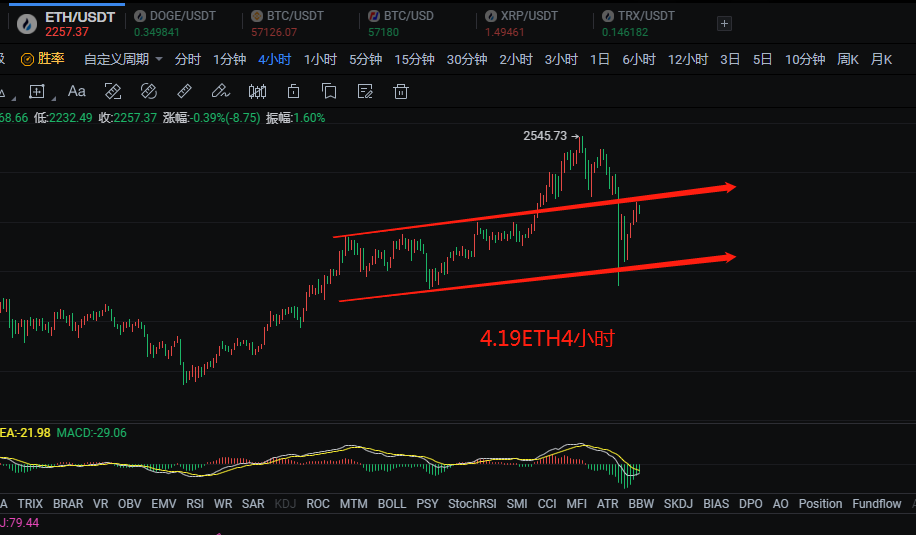916x535 pixels.
Task: Click the win rate 胜率 icon
Action: [x=27, y=59]
